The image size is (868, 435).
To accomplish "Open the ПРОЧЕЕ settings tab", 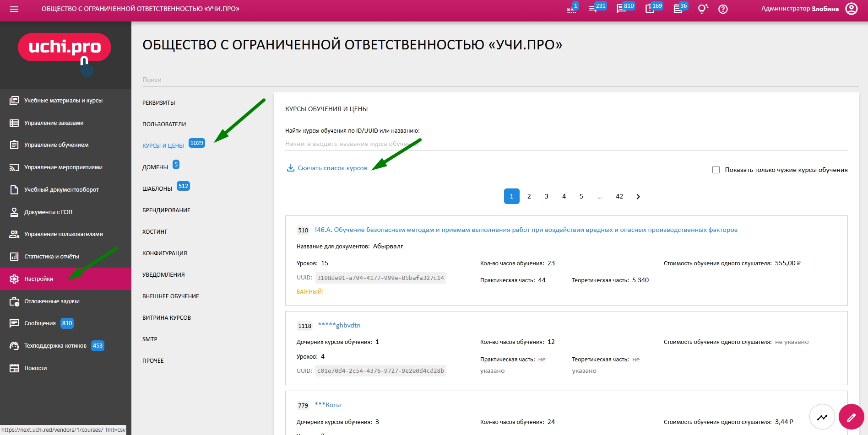I will 153,360.
